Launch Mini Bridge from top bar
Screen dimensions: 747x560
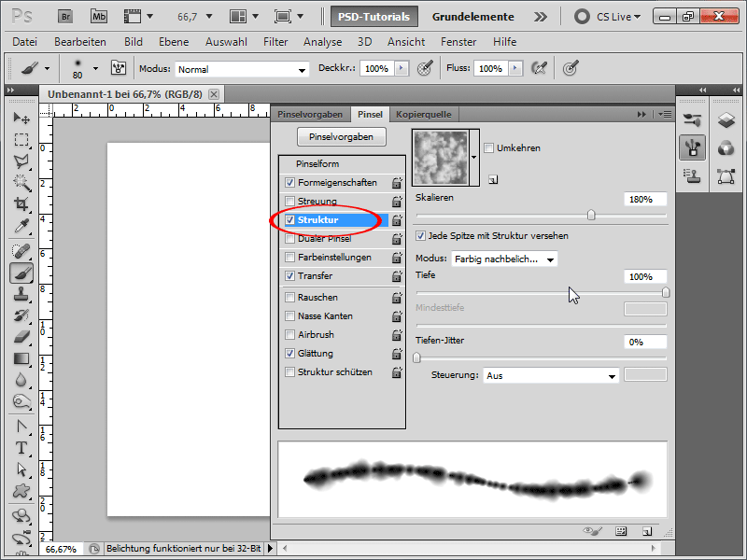pos(99,17)
